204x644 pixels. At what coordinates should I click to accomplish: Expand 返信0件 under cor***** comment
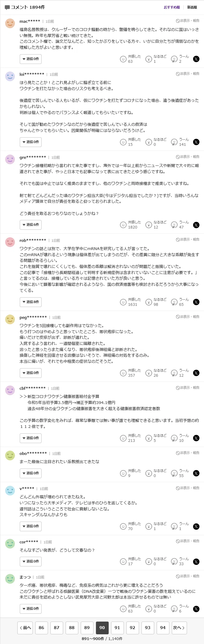point(31,561)
